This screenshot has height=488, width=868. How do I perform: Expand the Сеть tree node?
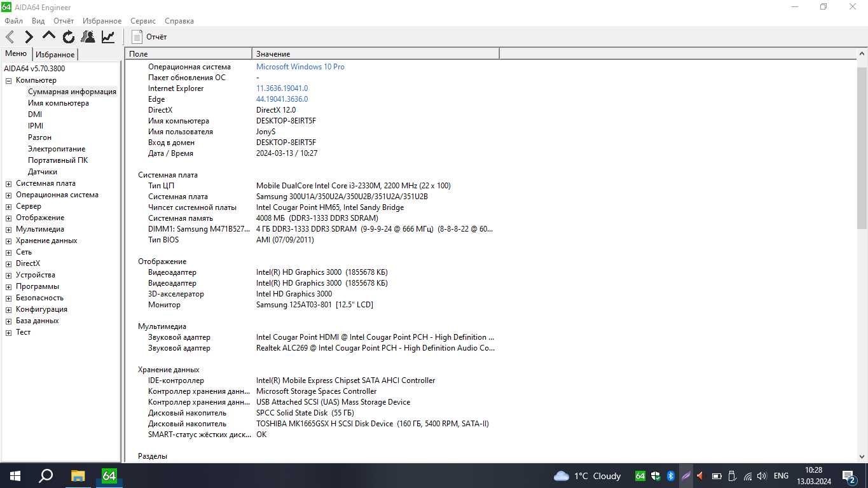coord(9,253)
